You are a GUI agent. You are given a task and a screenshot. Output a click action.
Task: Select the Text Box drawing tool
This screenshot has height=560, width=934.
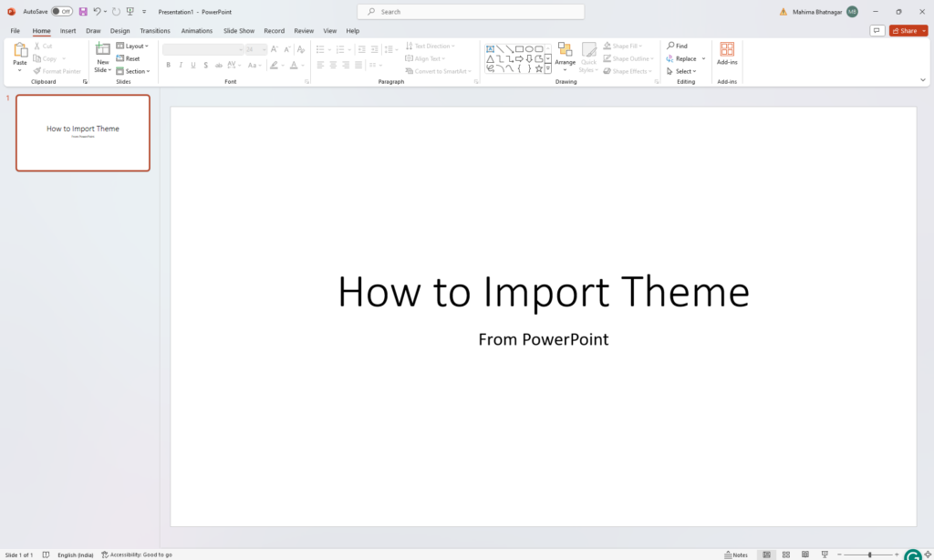[490, 48]
